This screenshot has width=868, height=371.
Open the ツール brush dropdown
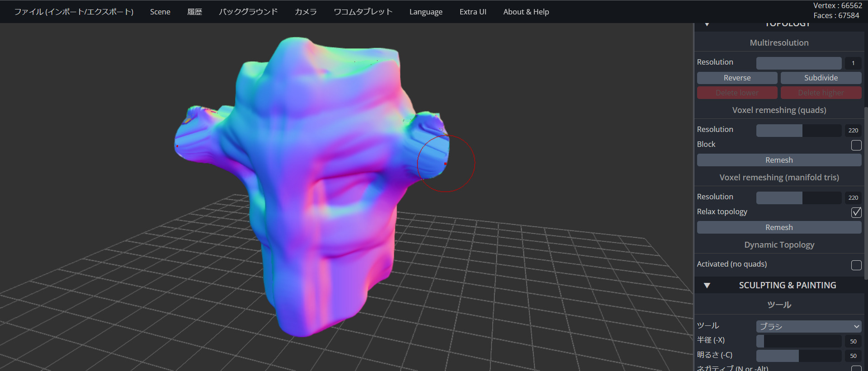(808, 326)
